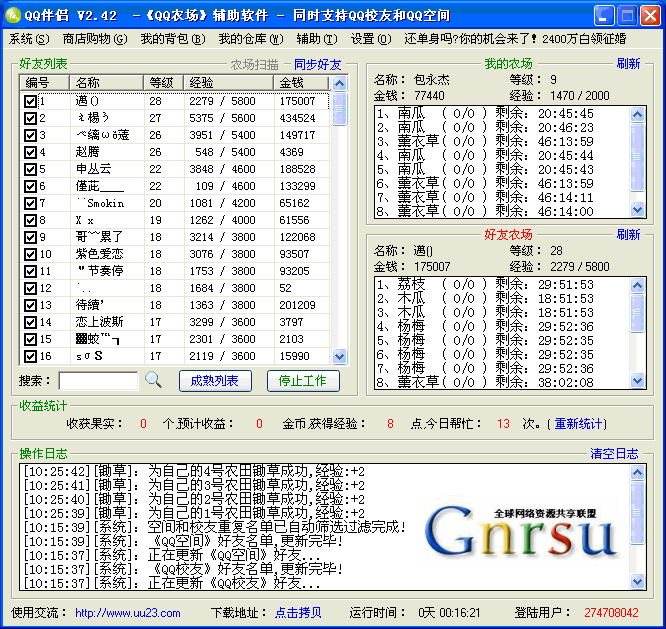
Task: Click the 还单身吗 advertisement menu item
Action: pos(515,39)
